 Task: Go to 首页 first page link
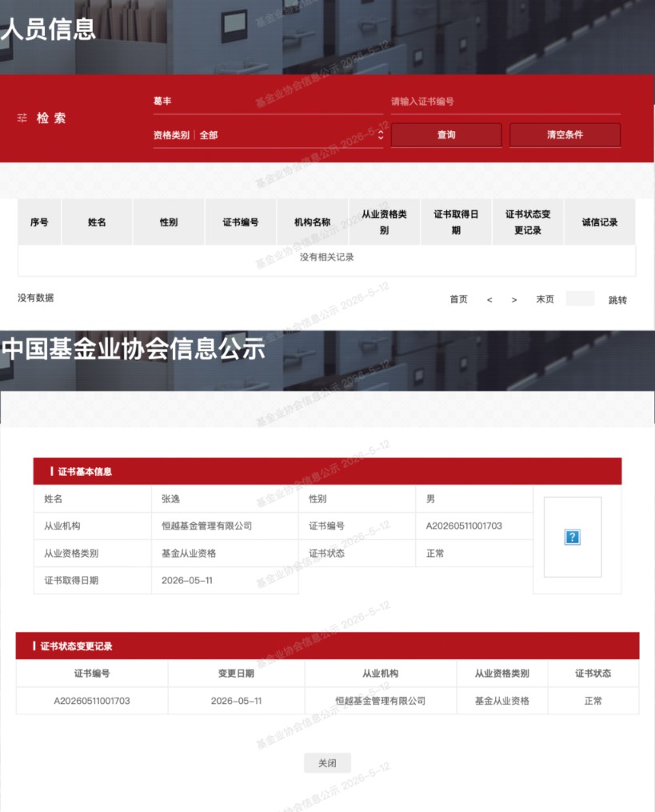(458, 299)
